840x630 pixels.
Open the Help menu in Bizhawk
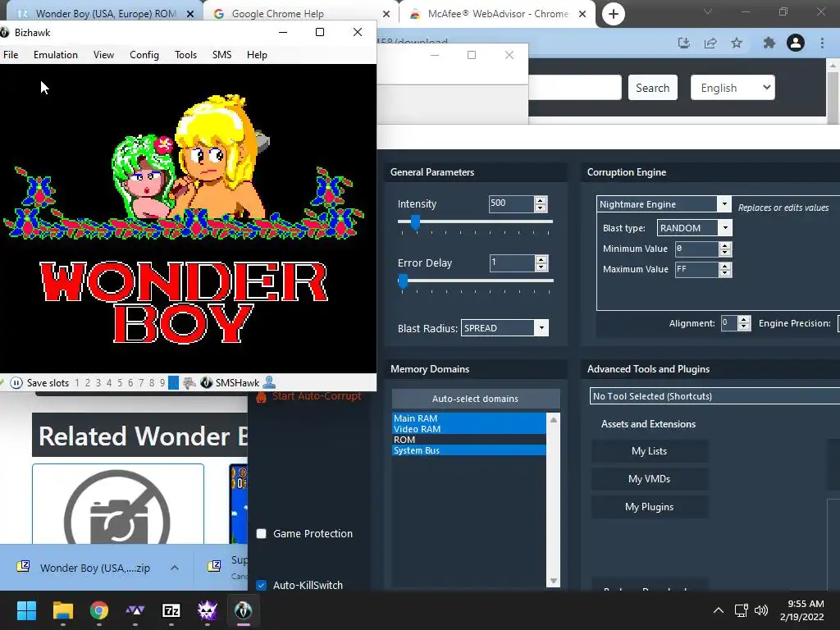(257, 55)
